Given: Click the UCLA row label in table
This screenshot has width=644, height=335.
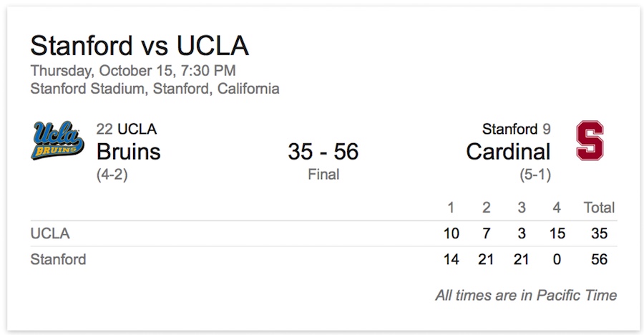Looking at the screenshot, I should (x=50, y=233).
